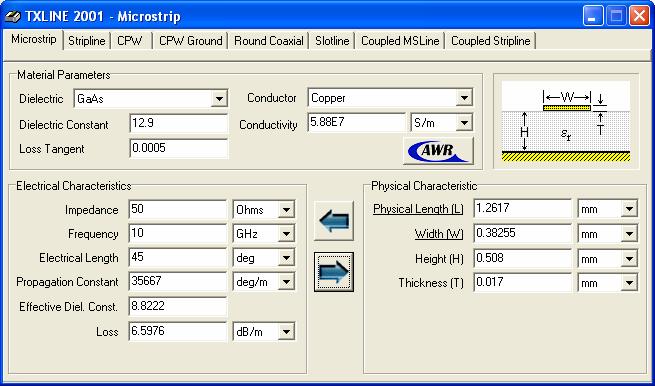Screen dimensions: 655x386
Task: Click the Impedance field 50
Action: point(178,209)
